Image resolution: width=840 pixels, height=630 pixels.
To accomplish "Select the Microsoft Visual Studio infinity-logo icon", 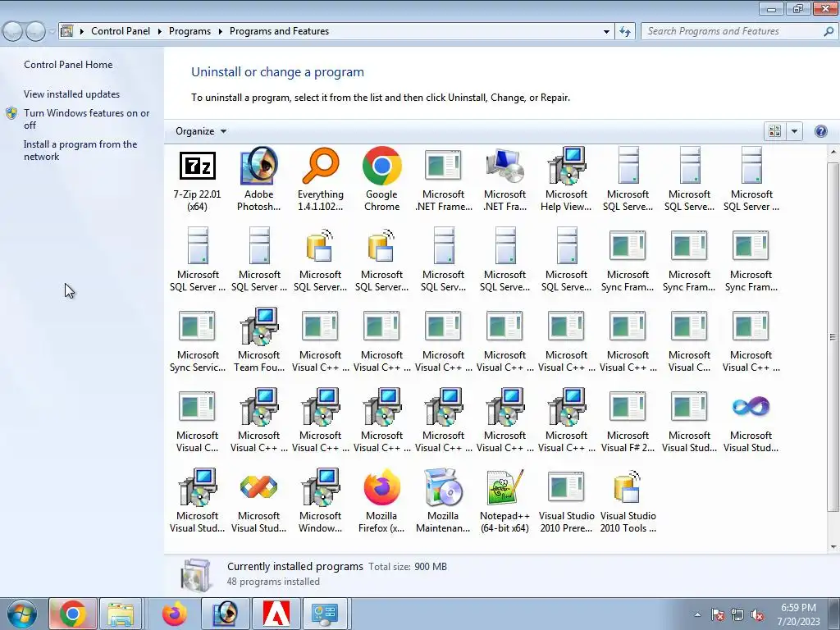I will 751,421.
